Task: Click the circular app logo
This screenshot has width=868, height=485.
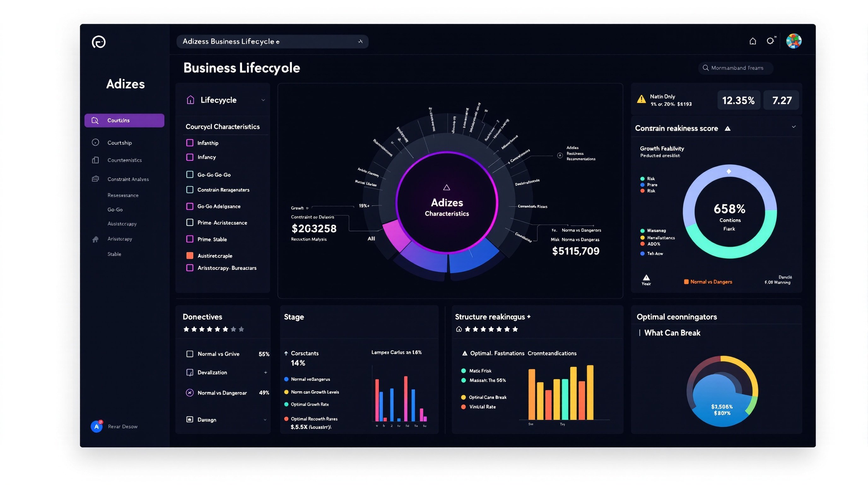Action: [x=98, y=42]
